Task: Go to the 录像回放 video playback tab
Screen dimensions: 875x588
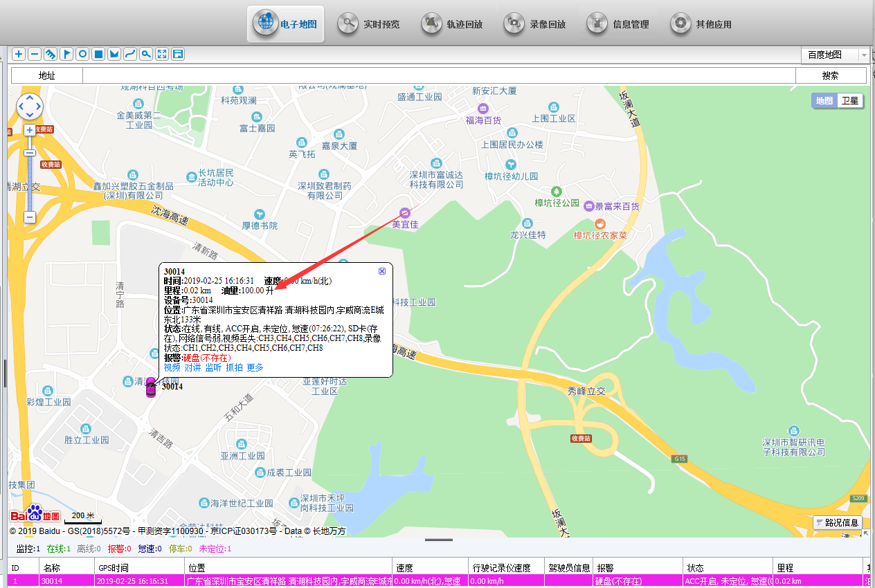Action: click(x=535, y=24)
